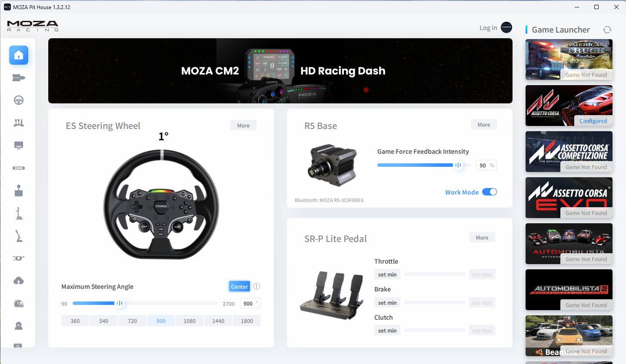
Task: Click the cloud upload icon in sidebar
Action: [x=19, y=281]
